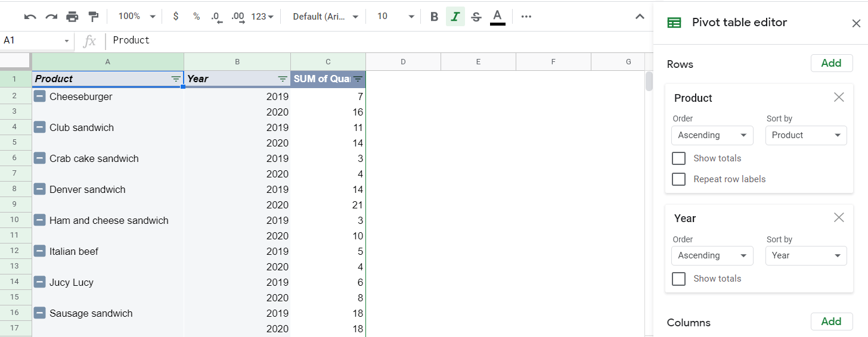Click the formula bar input
The width and height of the screenshot is (868, 337).
tap(379, 40)
